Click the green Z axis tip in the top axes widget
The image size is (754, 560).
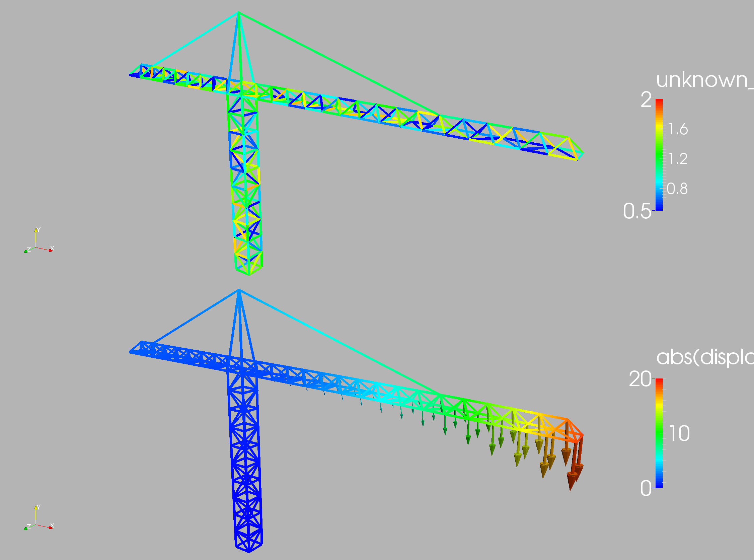pyautogui.click(x=26, y=251)
